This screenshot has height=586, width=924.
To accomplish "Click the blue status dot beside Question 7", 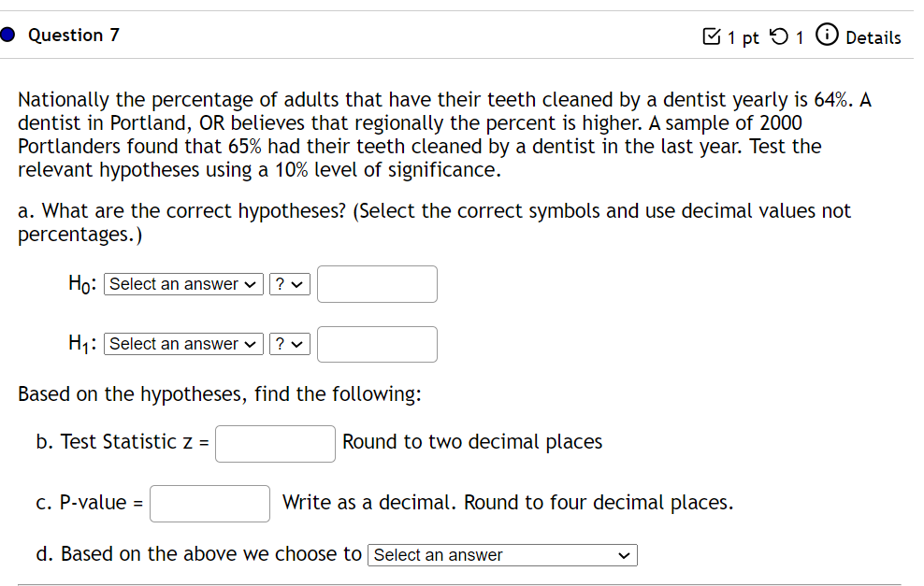I will click(x=7, y=36).
